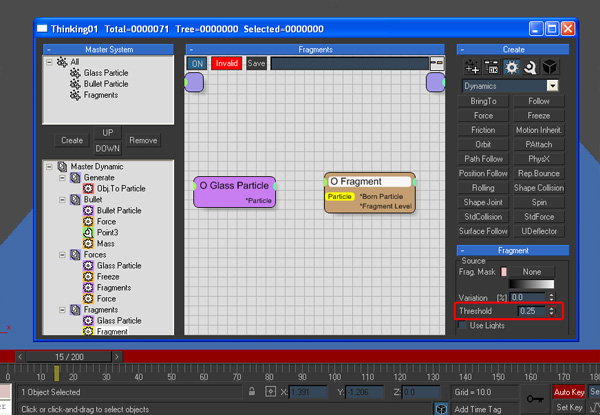Click the Forces dynamic set icon

[75, 255]
